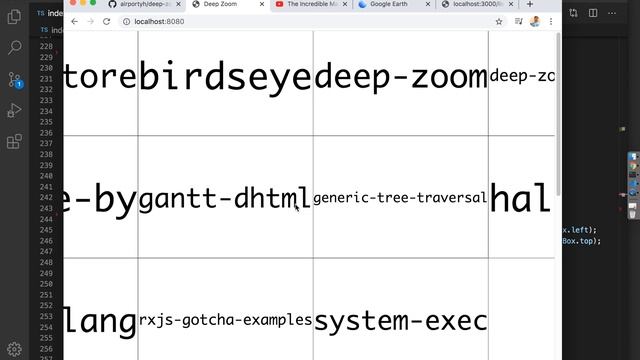Click the VS Code open changes icon
The height and width of the screenshot is (360, 640).
(x=573, y=13)
